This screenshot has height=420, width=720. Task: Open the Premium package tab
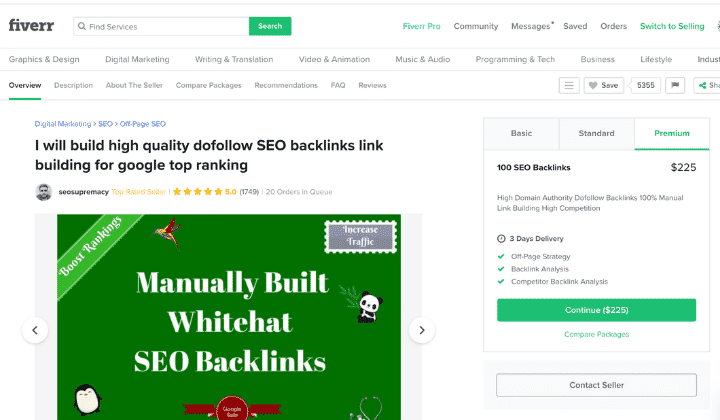pos(672,134)
